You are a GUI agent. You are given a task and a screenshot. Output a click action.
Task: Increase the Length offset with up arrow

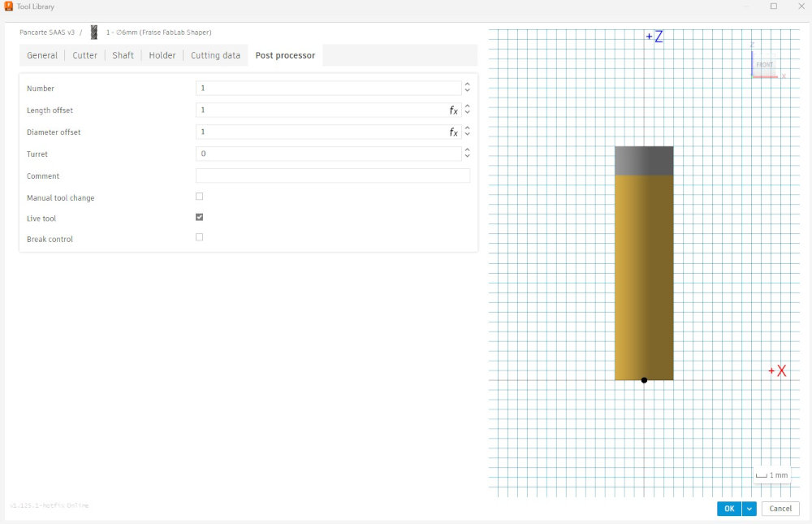click(467, 106)
